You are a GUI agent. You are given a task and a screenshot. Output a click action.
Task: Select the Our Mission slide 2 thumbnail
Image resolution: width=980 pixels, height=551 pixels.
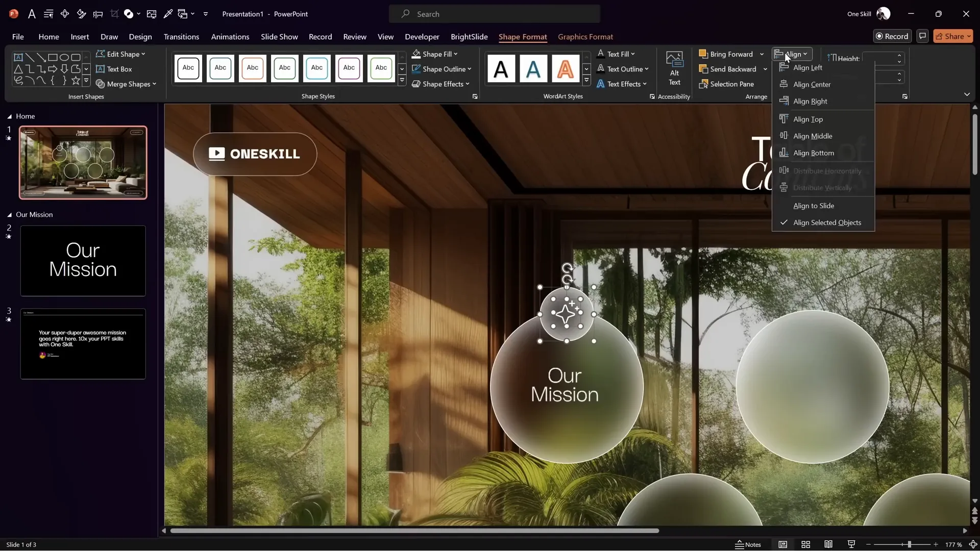pyautogui.click(x=83, y=261)
